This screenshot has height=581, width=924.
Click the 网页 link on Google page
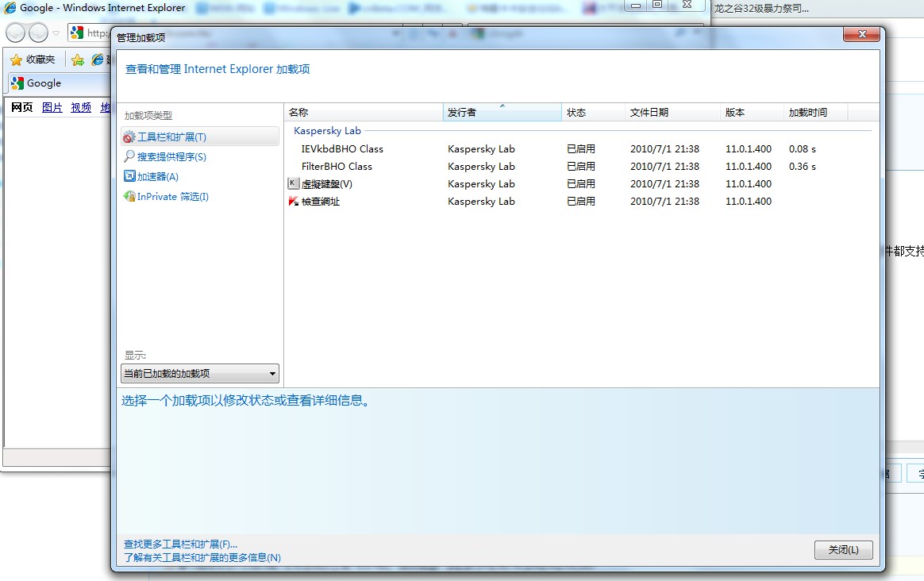point(21,107)
